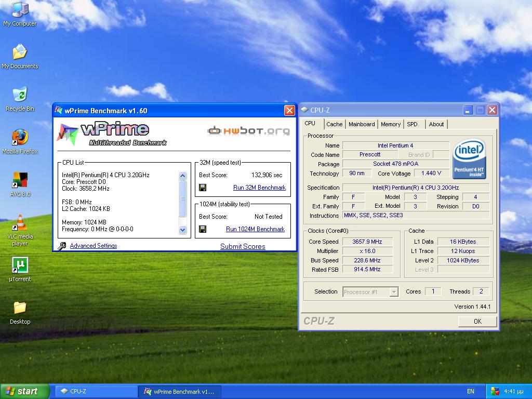Select the Desktop folder icon
The height and width of the screenshot is (399, 532).
point(20,312)
